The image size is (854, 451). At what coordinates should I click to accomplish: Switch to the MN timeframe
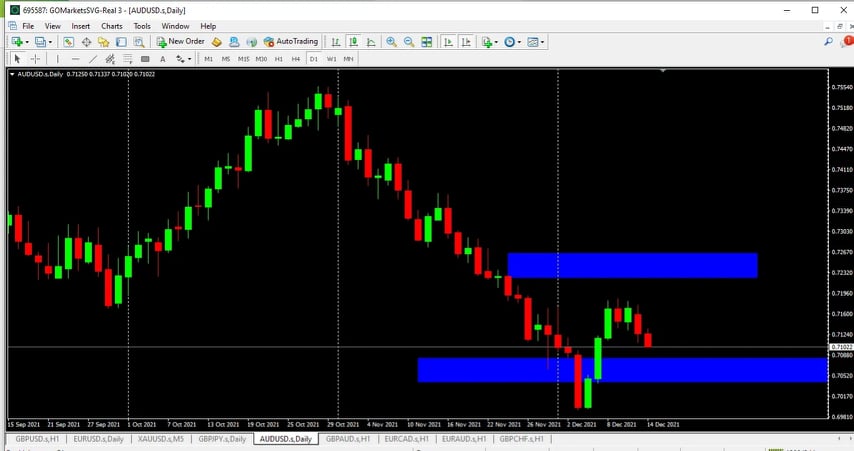tap(349, 59)
